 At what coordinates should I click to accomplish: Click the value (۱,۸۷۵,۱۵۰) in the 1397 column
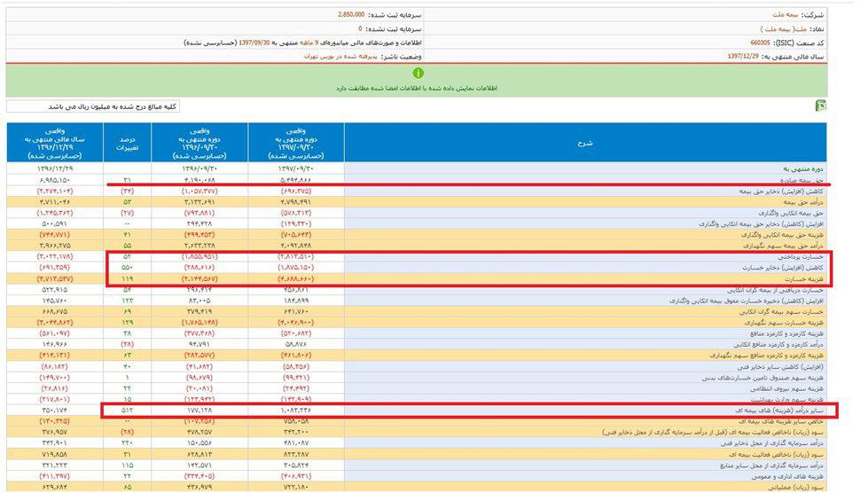(295, 268)
